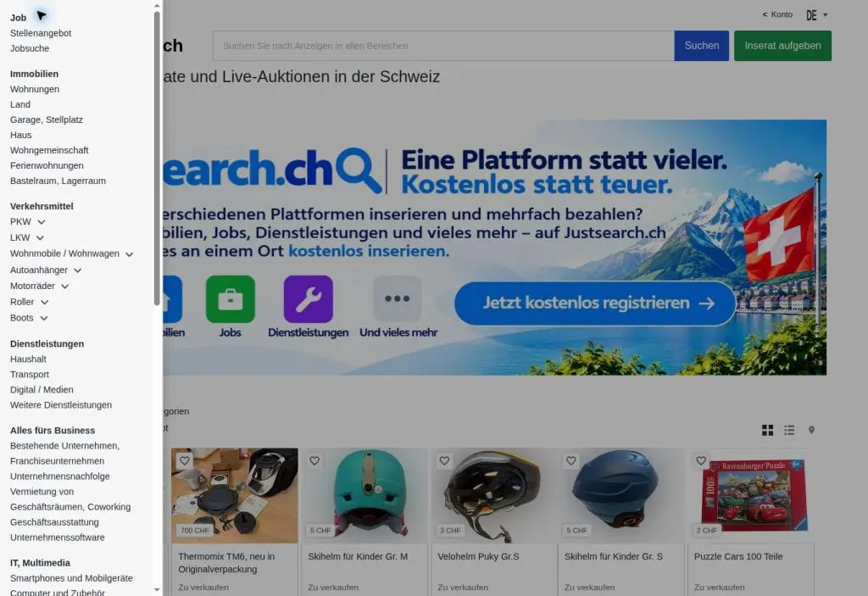The image size is (868, 596).
Task: Select Wohngemeinschaft in the sidebar
Action: coord(49,150)
